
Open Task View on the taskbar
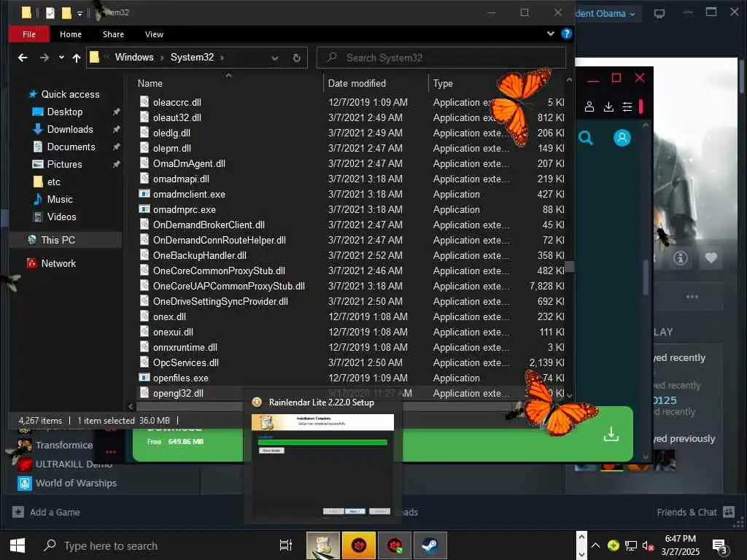(285, 545)
